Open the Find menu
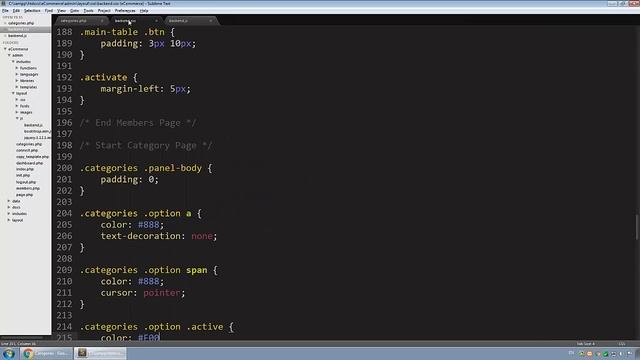640x360 pixels. coord(49,11)
